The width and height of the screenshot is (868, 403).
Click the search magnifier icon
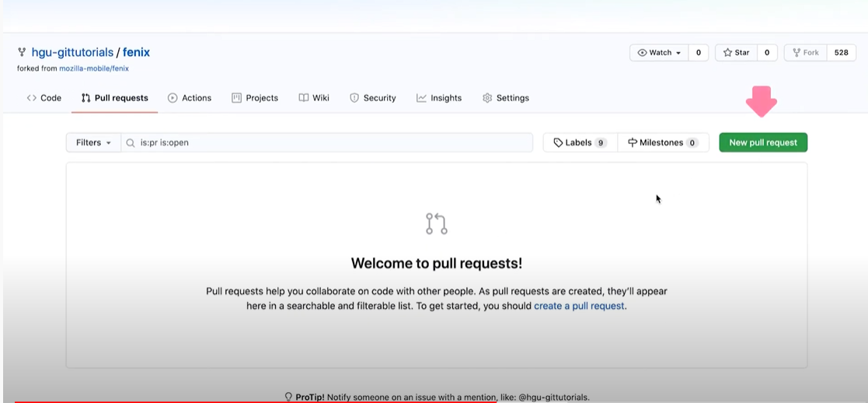(130, 143)
